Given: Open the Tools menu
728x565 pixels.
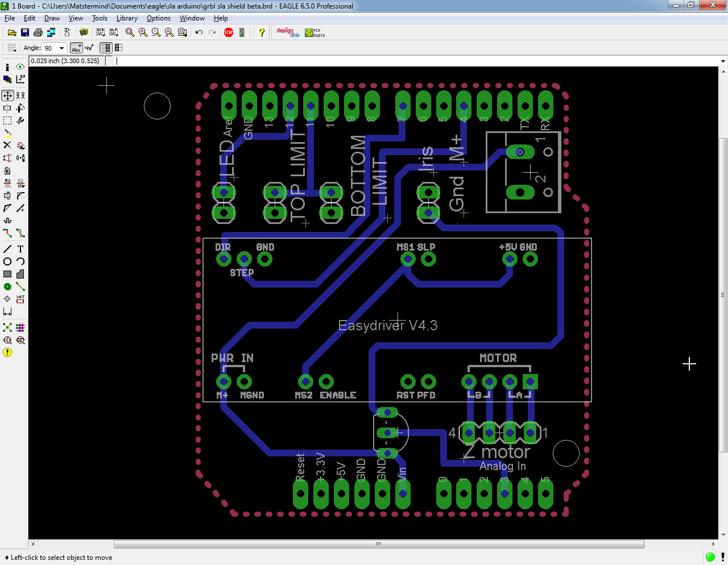Looking at the screenshot, I should click(x=100, y=18).
